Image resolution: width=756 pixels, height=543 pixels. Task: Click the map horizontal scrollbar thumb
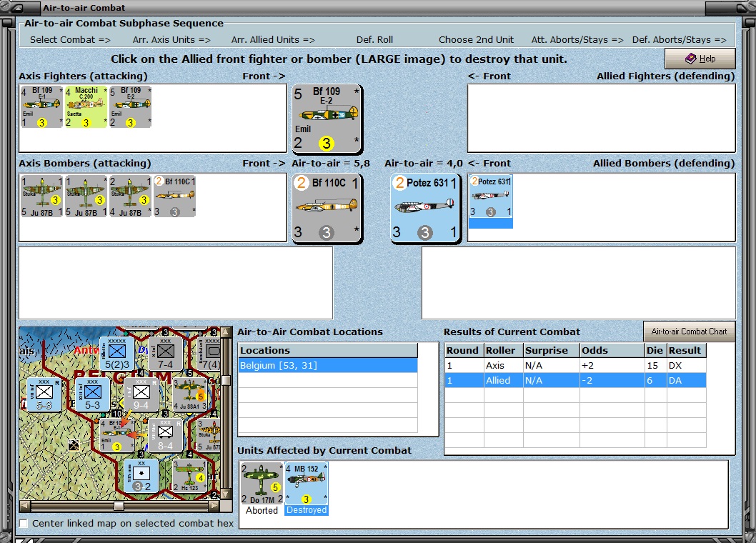119,506
